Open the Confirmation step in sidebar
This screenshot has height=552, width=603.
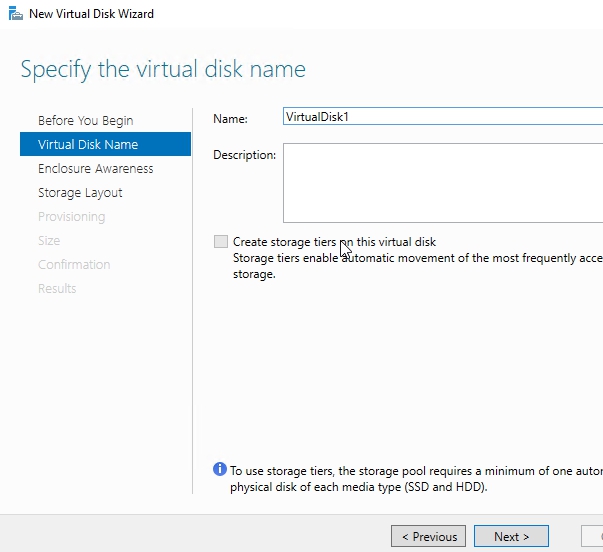74,265
